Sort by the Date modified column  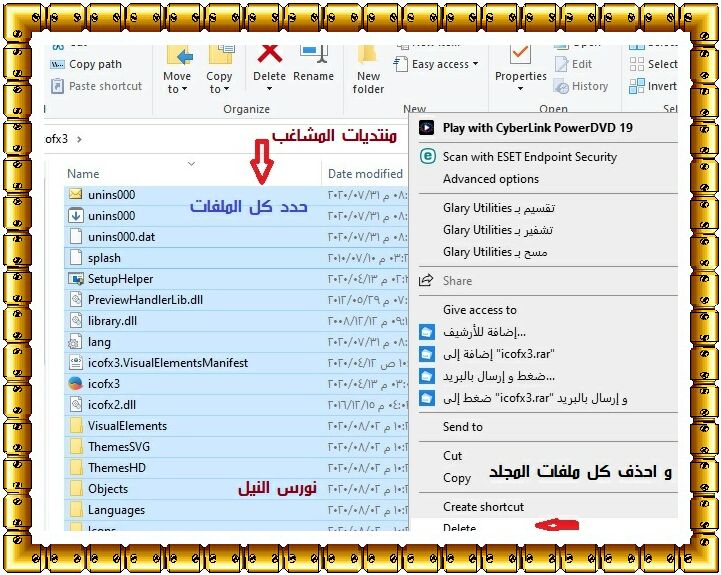(365, 174)
